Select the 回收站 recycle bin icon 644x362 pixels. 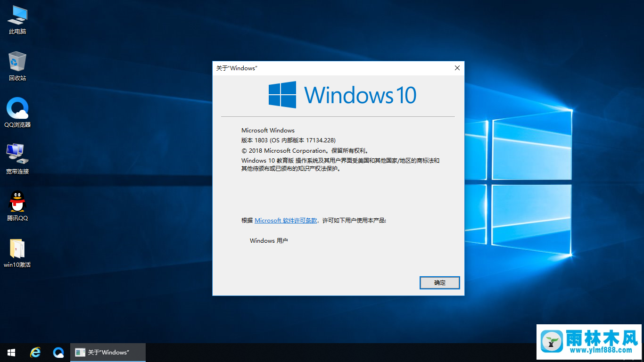pos(17,66)
